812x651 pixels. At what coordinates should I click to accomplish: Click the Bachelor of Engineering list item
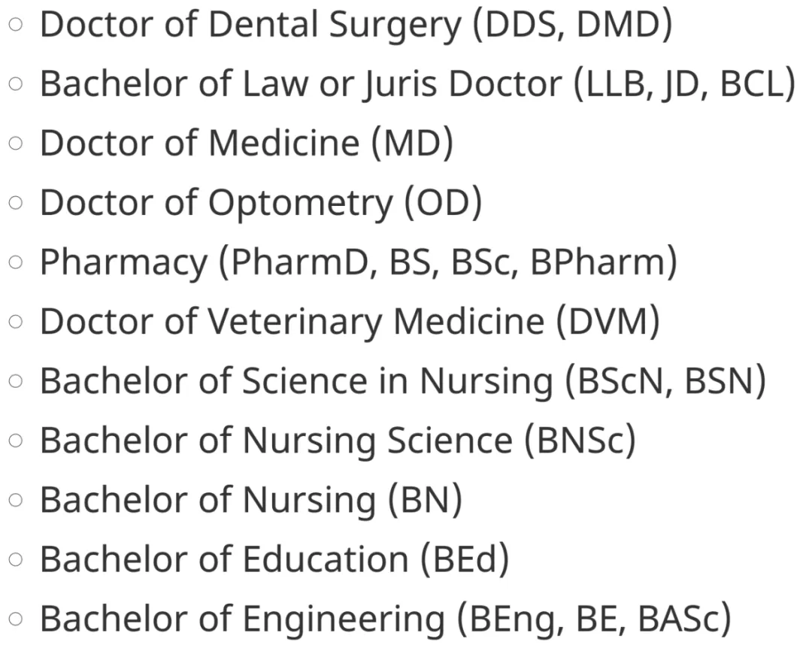click(385, 618)
